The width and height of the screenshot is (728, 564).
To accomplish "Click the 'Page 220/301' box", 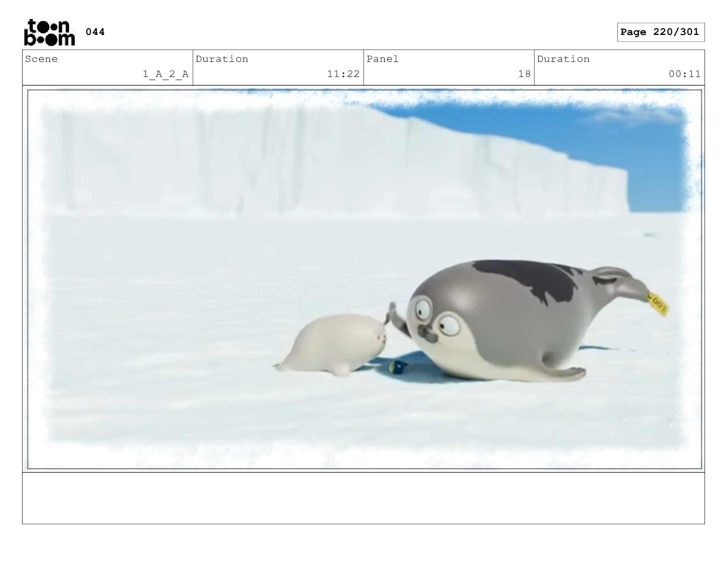I will pos(661,32).
